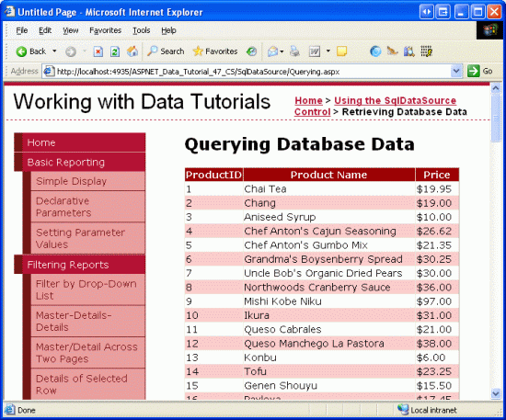The height and width of the screenshot is (420, 506).
Task: Open the Search toolbar button
Action: [x=166, y=51]
